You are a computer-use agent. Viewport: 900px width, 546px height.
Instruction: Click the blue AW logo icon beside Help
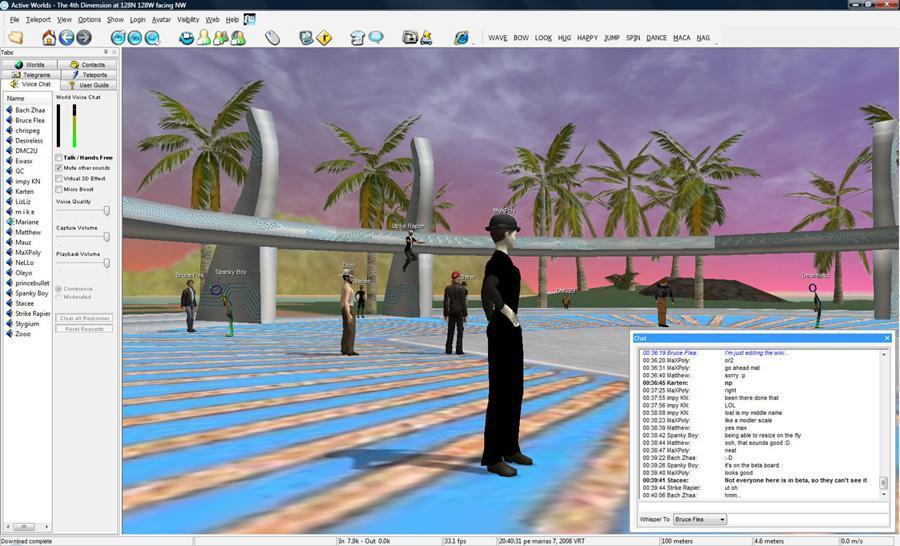[250, 19]
